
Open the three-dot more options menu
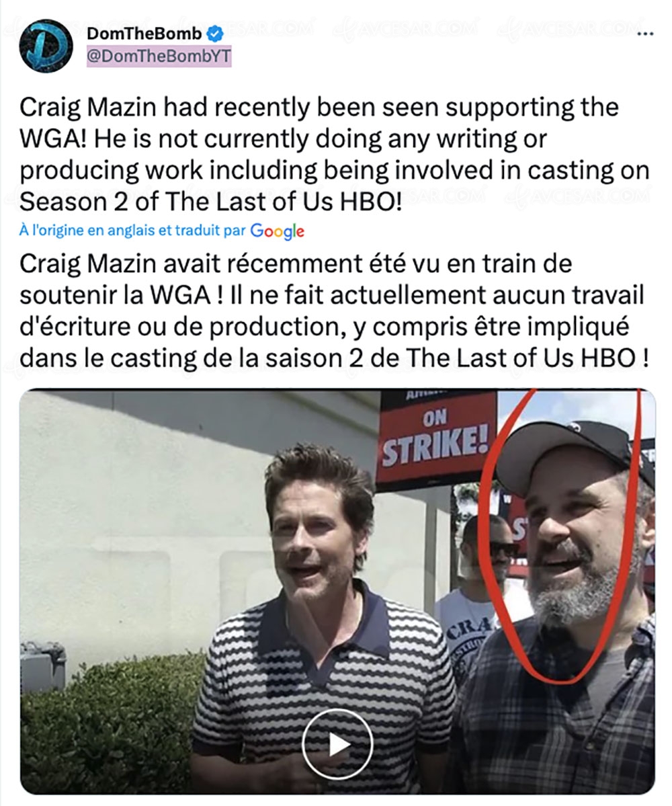644,34
